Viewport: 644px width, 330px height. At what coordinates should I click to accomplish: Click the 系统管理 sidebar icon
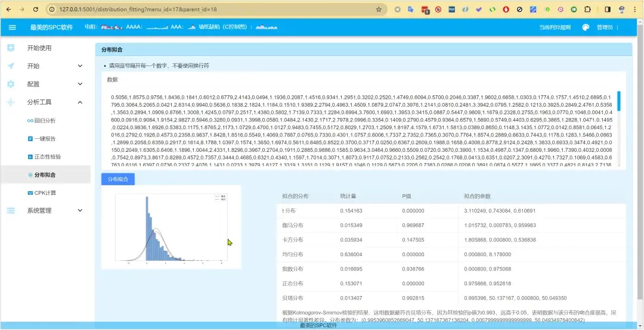click(11, 210)
